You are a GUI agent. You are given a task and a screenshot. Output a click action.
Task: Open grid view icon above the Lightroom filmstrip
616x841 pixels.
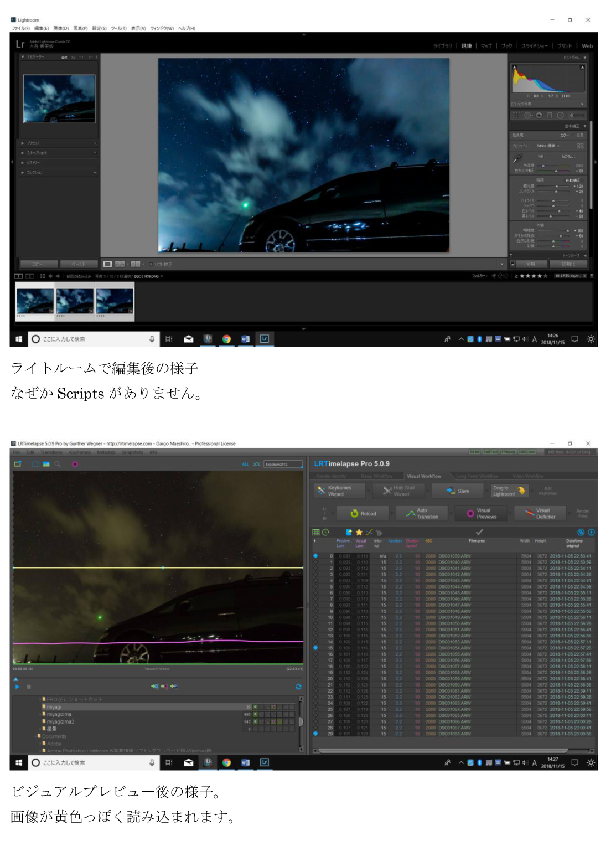pos(43,276)
